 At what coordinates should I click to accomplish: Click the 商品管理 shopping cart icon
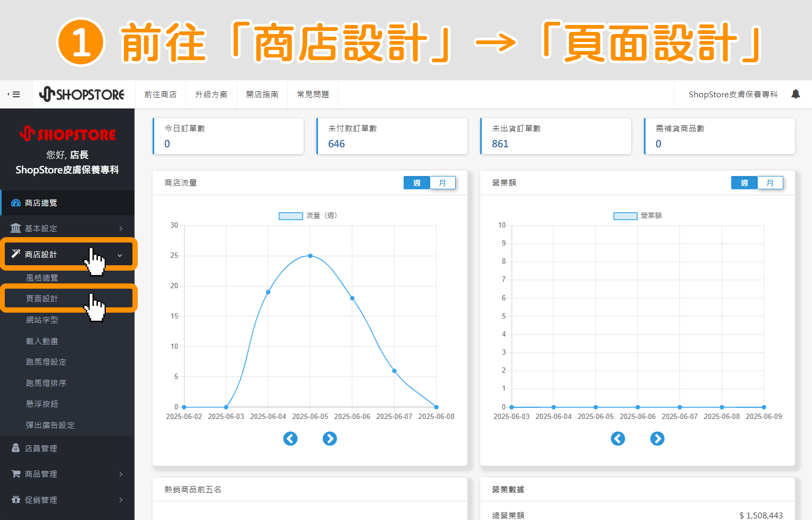16,474
